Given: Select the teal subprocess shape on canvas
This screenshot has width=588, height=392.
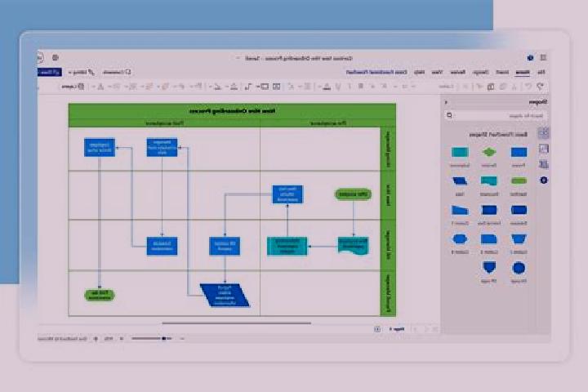Looking at the screenshot, I should (x=287, y=246).
